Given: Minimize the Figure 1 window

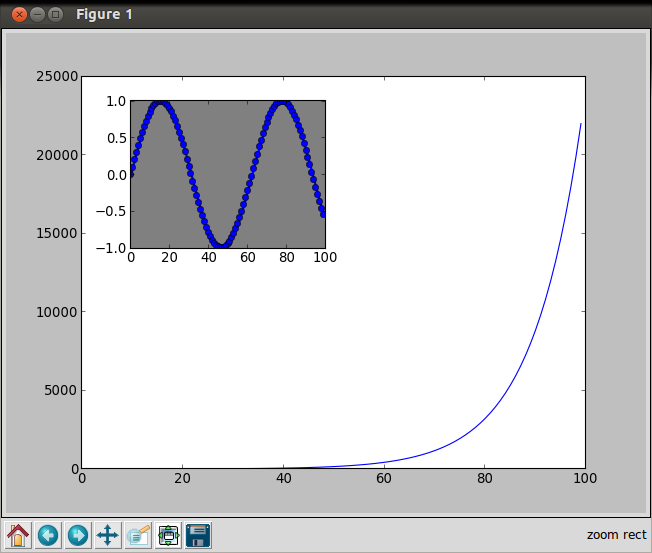Looking at the screenshot, I should (x=37, y=15).
